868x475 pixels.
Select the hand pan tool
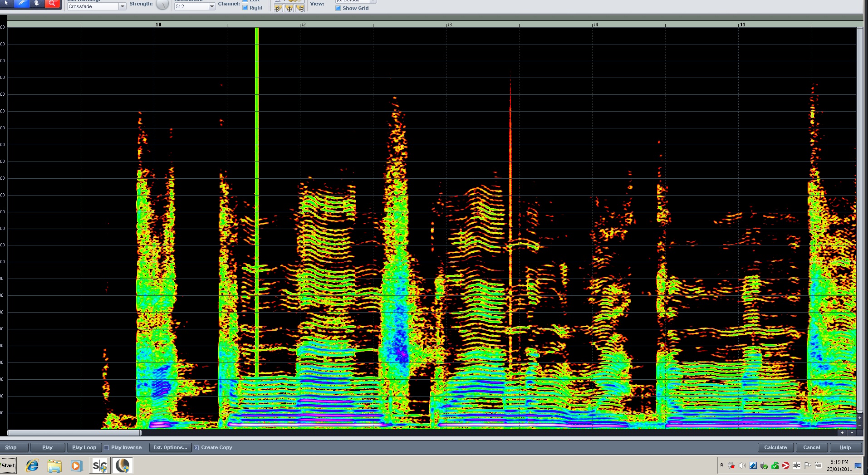37,3
